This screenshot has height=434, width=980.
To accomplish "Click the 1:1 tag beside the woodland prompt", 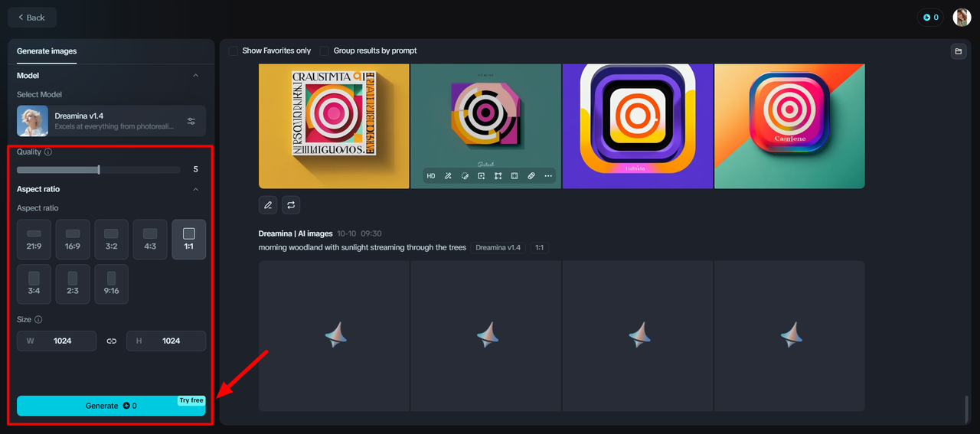I will tap(539, 247).
